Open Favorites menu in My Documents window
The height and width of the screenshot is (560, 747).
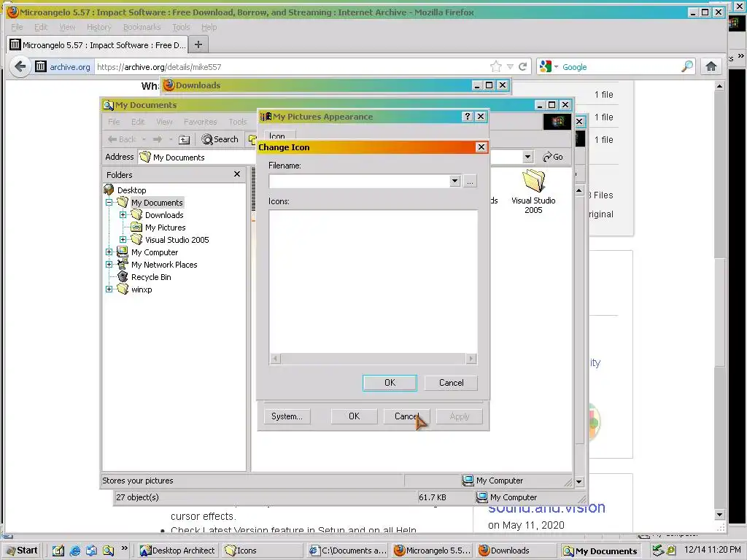pyautogui.click(x=200, y=122)
